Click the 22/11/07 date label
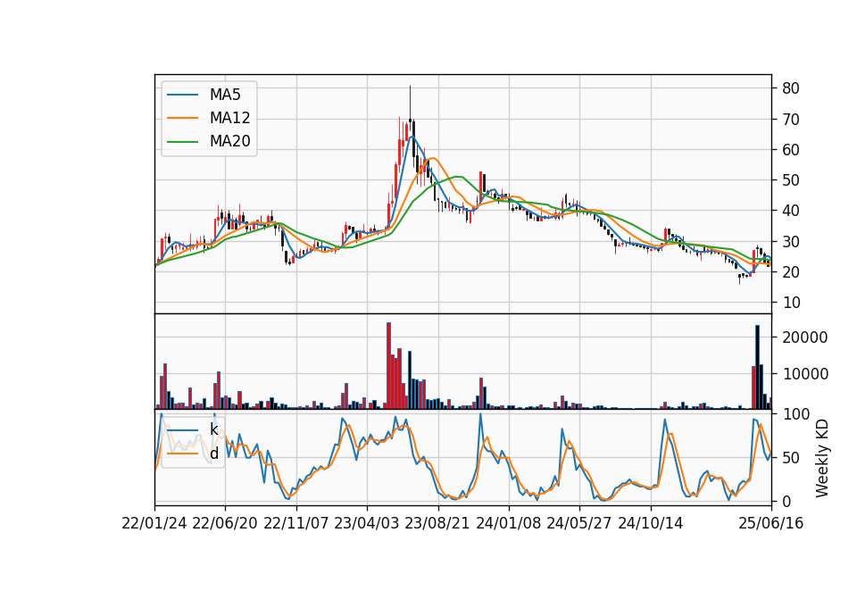 click(x=296, y=524)
